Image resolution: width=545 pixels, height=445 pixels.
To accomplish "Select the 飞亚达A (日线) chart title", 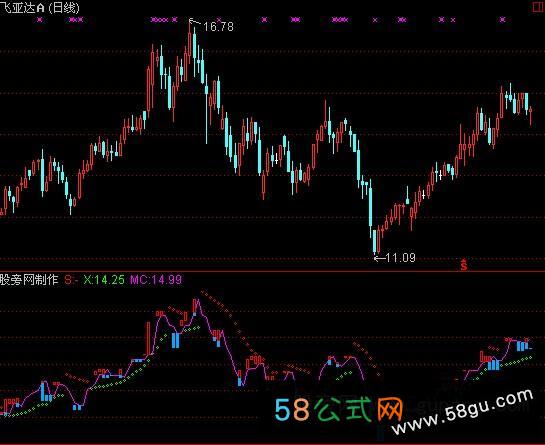I will coord(40,7).
